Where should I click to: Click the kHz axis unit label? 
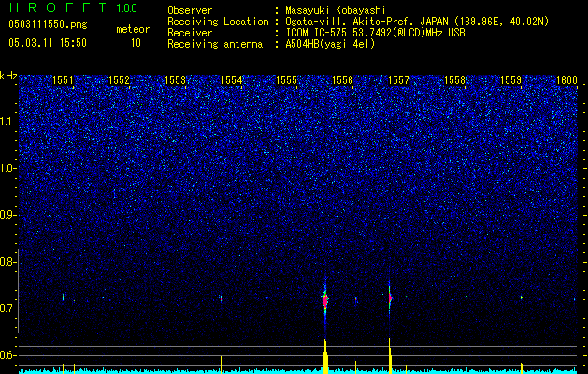pyautogui.click(x=8, y=76)
